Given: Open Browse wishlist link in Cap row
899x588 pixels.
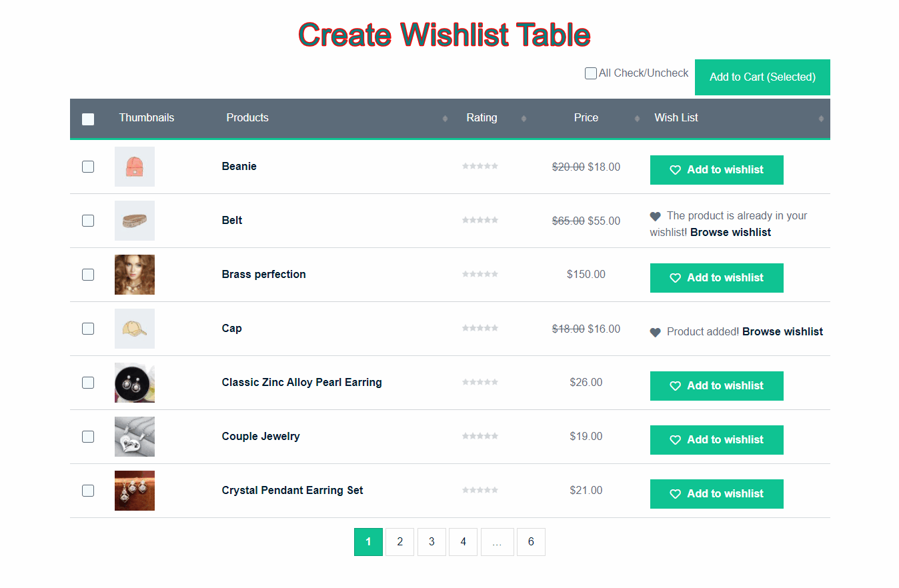Looking at the screenshot, I should pos(782,332).
